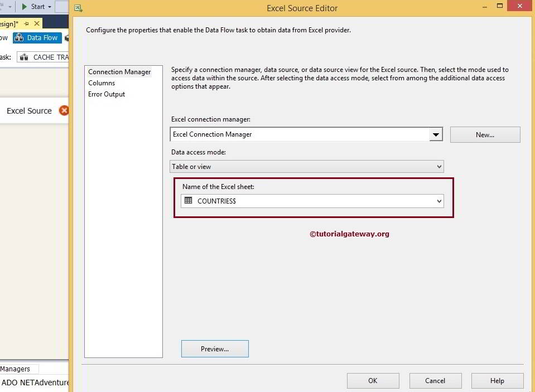The image size is (535, 392).
Task: Click the New connection manager button
Action: tap(484, 134)
